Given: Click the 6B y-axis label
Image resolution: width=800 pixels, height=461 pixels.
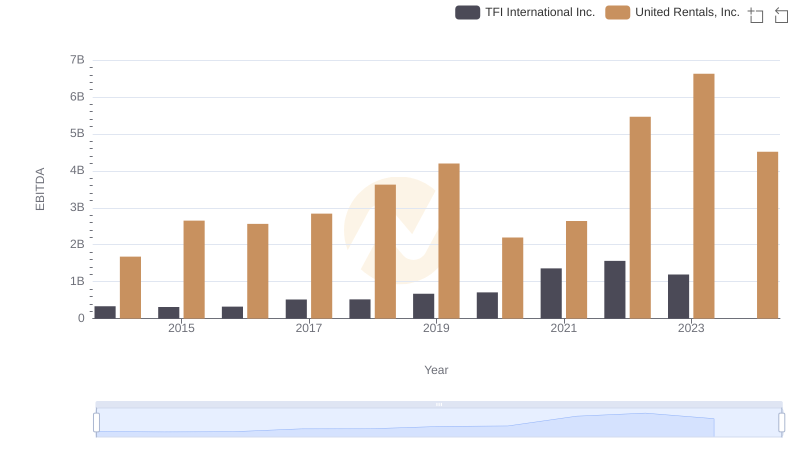Looking at the screenshot, I should (x=77, y=97).
